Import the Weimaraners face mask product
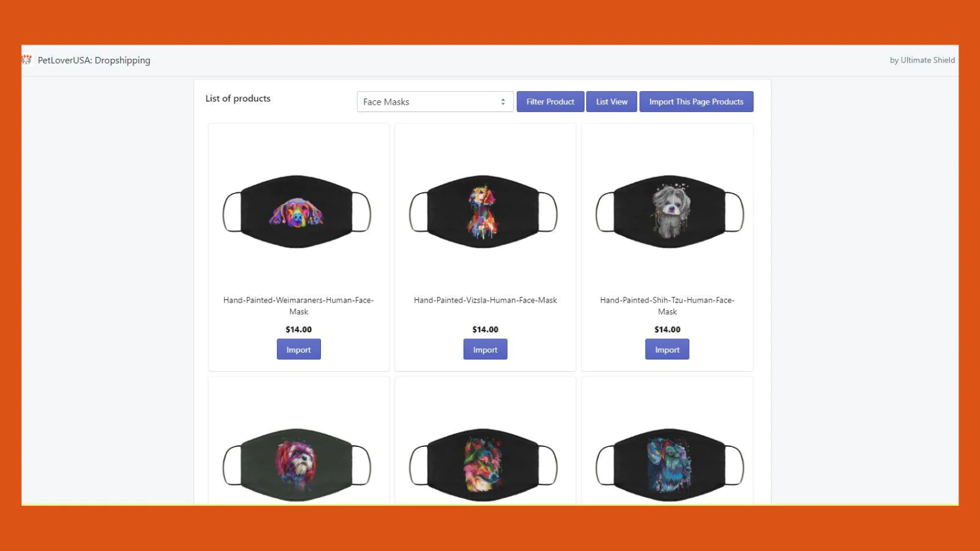This screenshot has width=980, height=551. pos(299,350)
